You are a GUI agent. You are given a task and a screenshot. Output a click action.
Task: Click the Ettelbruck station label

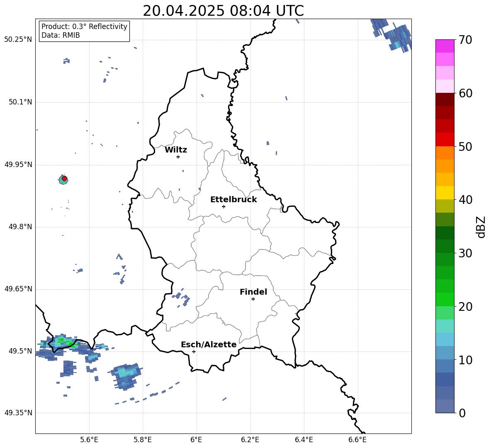(233, 200)
